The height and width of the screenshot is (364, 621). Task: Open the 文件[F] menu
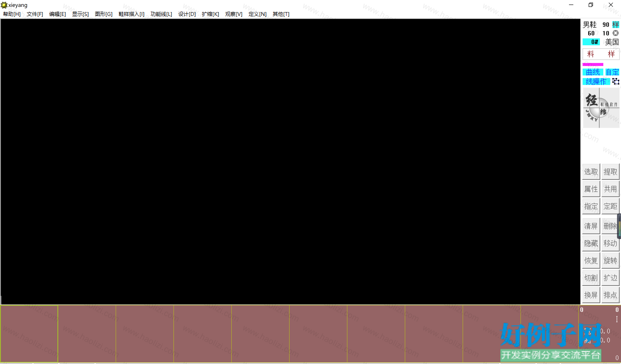pyautogui.click(x=35, y=14)
